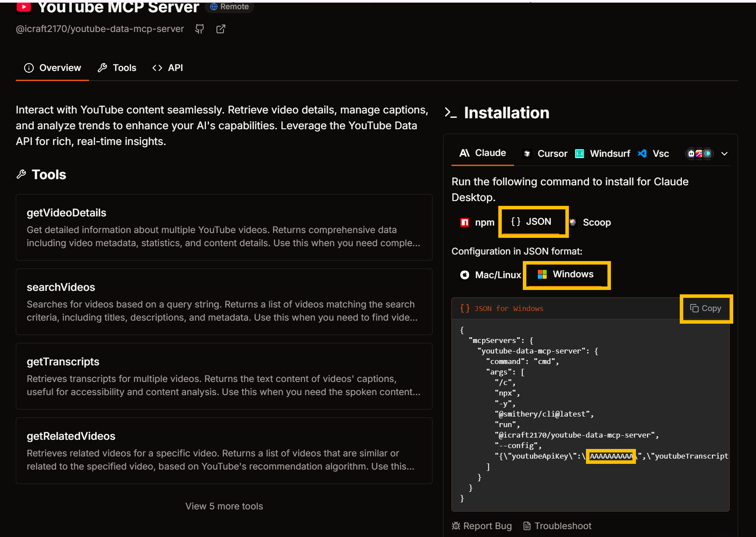Click the JSON braces icon in code header

465,308
